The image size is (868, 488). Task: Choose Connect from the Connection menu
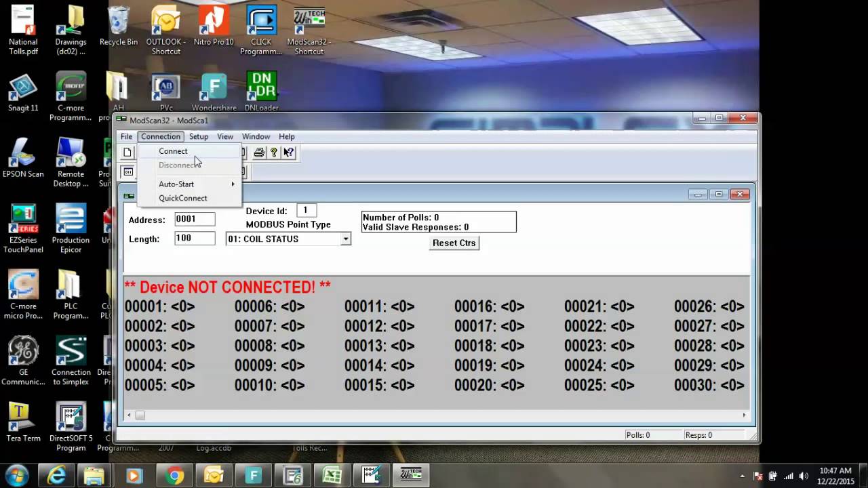[x=189, y=151]
